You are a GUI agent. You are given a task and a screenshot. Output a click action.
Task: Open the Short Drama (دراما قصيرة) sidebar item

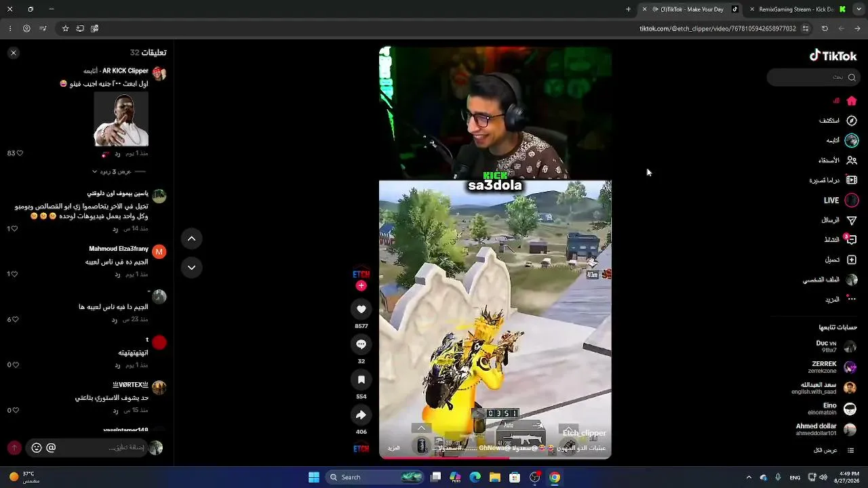click(x=833, y=180)
